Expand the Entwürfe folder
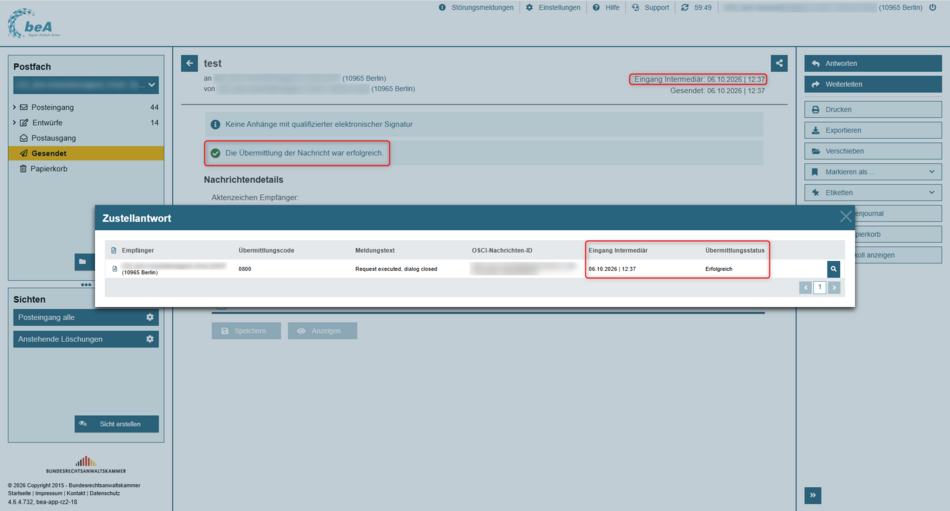 click(15, 122)
